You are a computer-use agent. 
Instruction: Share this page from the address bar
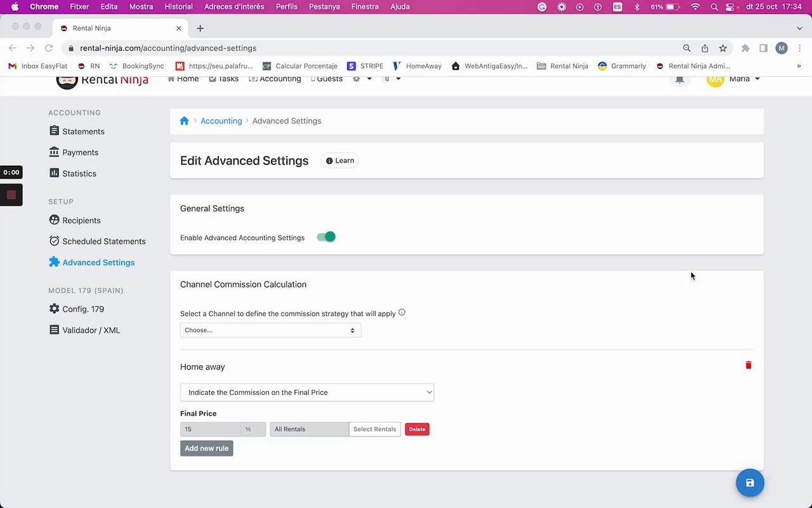tap(705, 48)
